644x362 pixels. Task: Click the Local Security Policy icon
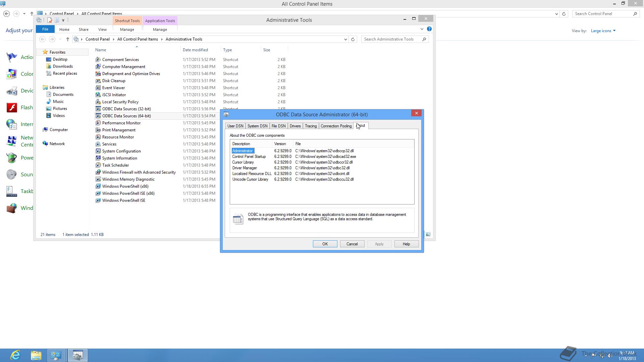pyautogui.click(x=98, y=102)
